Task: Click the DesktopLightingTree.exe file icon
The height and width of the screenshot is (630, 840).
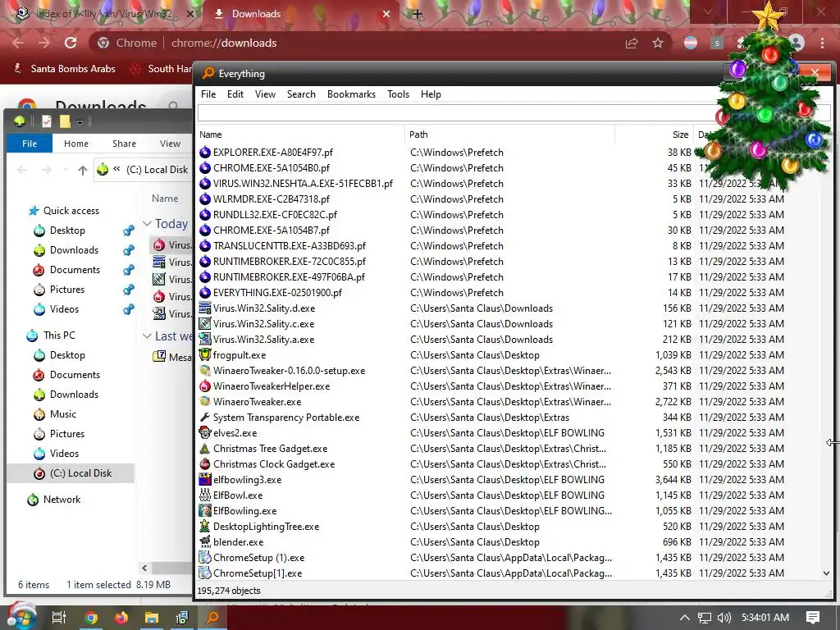Action: tap(204, 526)
